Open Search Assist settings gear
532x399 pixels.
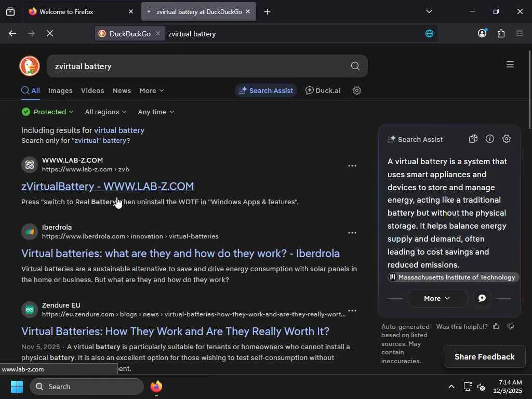pyautogui.click(x=506, y=139)
